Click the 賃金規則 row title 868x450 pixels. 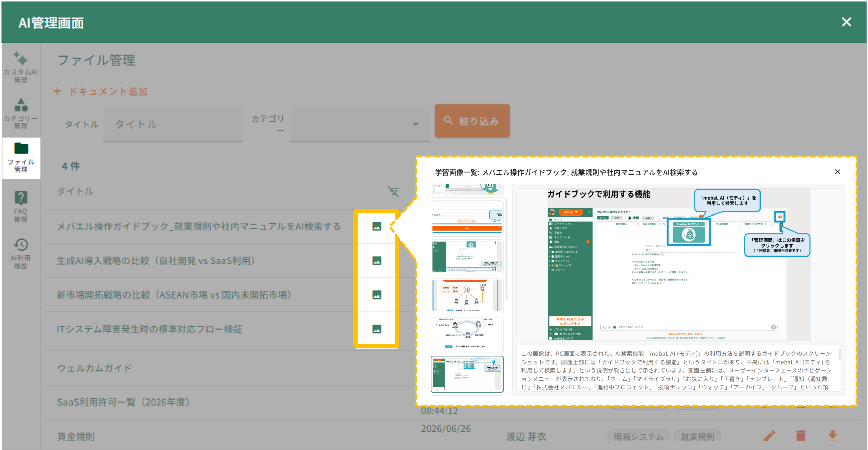(x=76, y=436)
